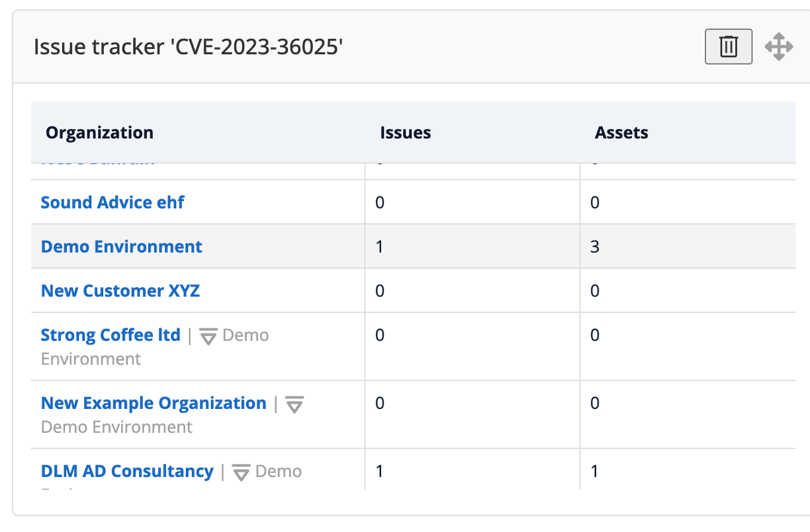The width and height of the screenshot is (810, 532).
Task: Open the Sound Advice ehf organization
Action: click(112, 202)
